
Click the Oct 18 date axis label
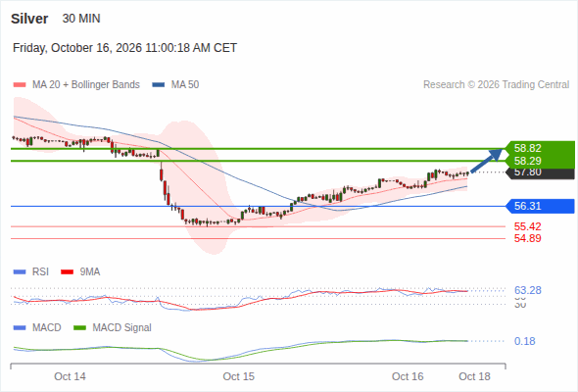point(475,377)
